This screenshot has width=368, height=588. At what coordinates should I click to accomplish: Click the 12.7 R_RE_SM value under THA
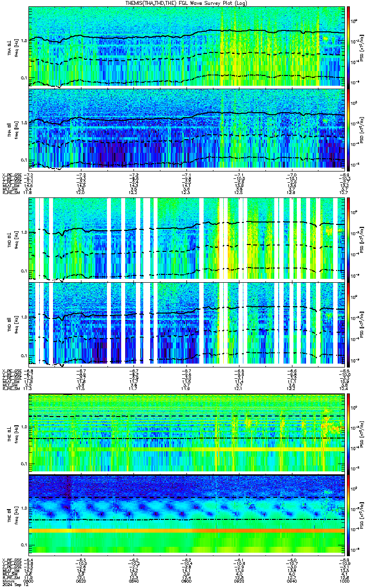coord(343,193)
